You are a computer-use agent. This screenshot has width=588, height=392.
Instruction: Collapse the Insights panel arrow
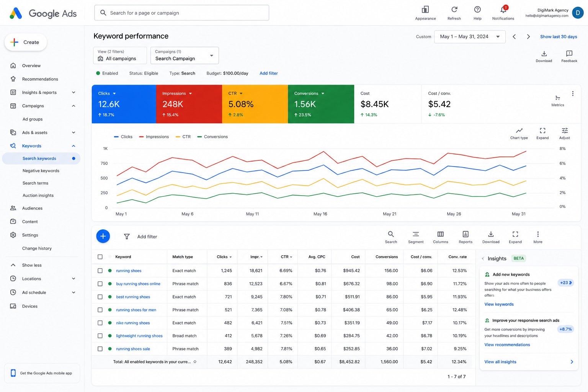point(483,259)
